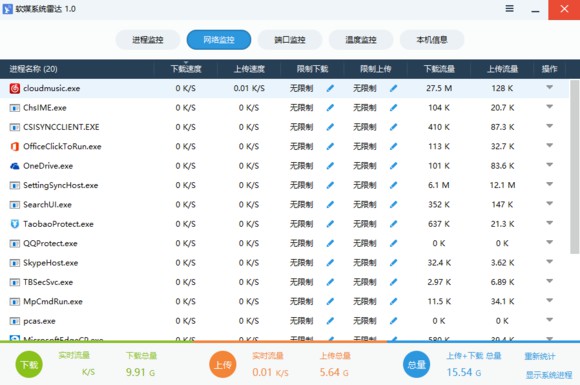Expand actions dropdown for MpCmdRun.exe row
The width and height of the screenshot is (580, 385).
click(x=550, y=301)
